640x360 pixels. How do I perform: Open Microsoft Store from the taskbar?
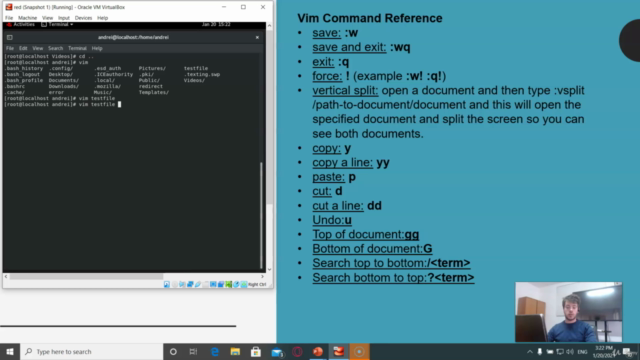click(x=256, y=351)
